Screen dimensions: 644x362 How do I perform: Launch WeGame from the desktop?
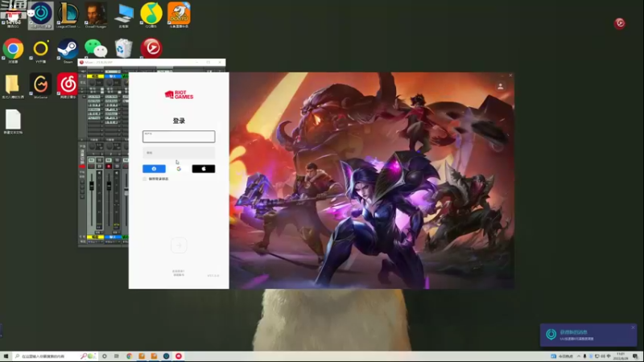41,86
